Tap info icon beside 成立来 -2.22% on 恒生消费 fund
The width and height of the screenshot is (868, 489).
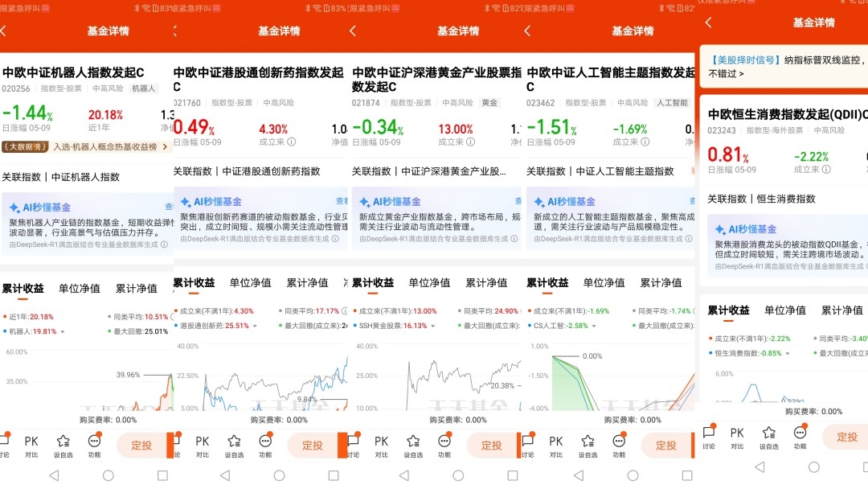tap(826, 170)
